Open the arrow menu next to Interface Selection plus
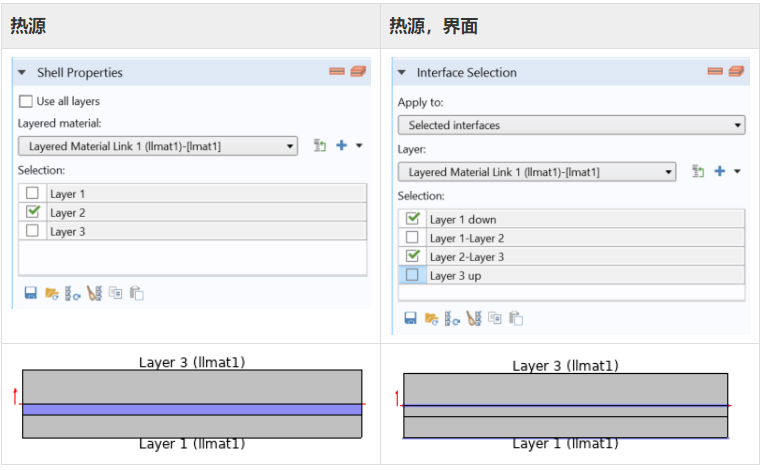 (x=737, y=171)
